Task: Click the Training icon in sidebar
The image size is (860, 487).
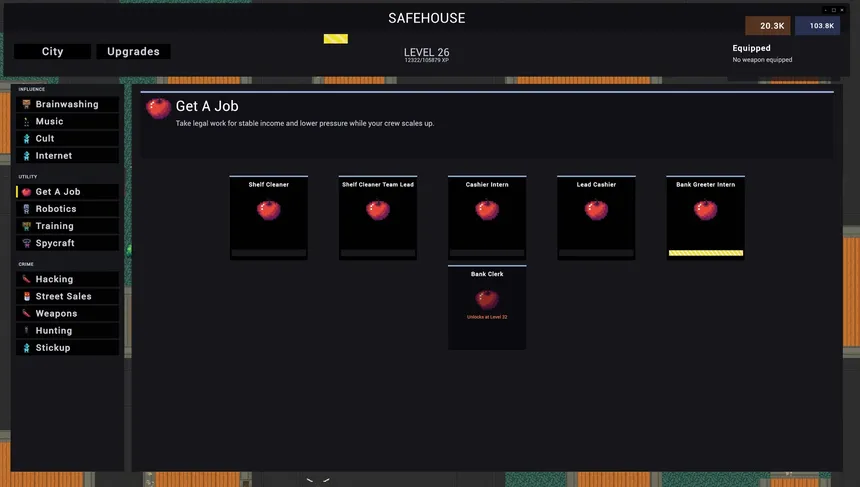Action: pos(26,226)
